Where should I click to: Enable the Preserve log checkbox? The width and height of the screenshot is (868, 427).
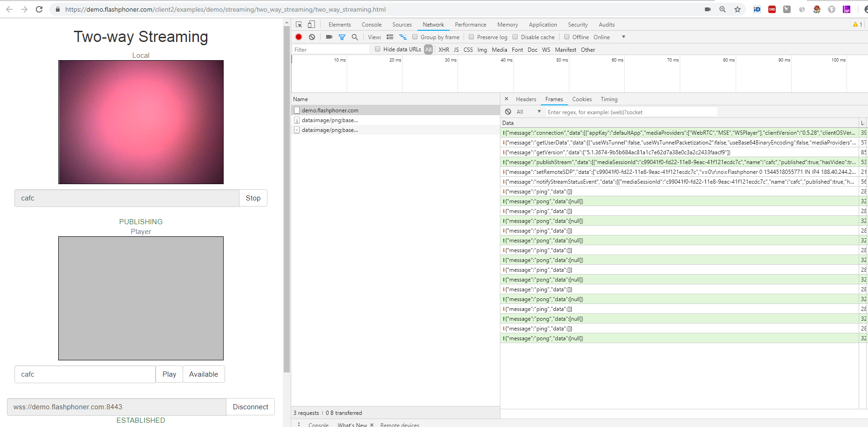(472, 37)
